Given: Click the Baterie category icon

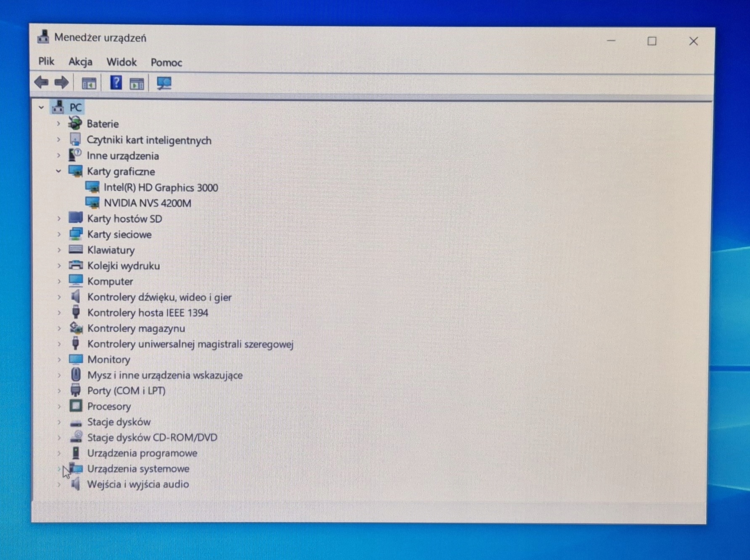Looking at the screenshot, I should coord(75,123).
